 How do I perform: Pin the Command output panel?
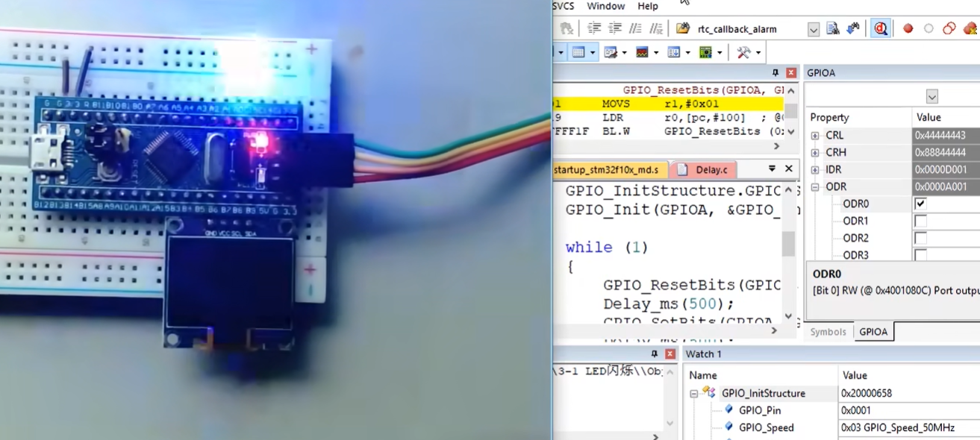[655, 353]
